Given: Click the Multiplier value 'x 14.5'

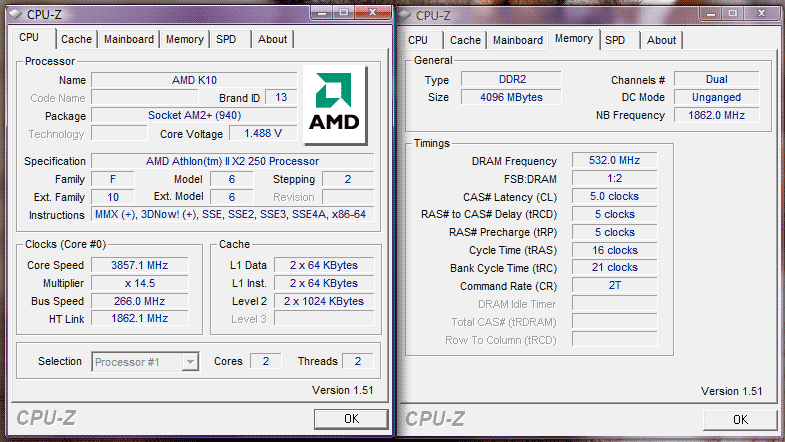Looking at the screenshot, I should click(140, 283).
